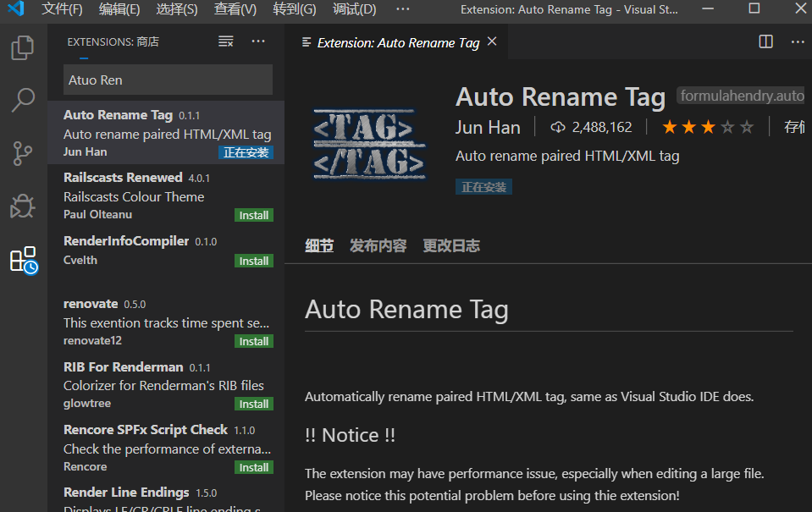Select Rencore SPFx Script Check list item
Screen dimensions: 812x512
pyautogui.click(x=166, y=449)
